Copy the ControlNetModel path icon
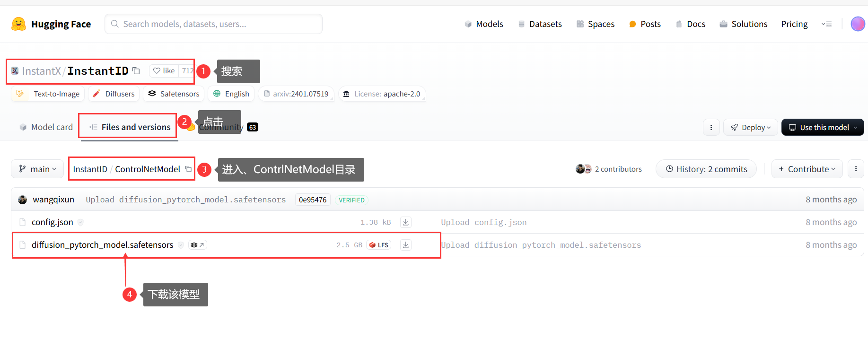The image size is (868, 357). click(x=188, y=169)
